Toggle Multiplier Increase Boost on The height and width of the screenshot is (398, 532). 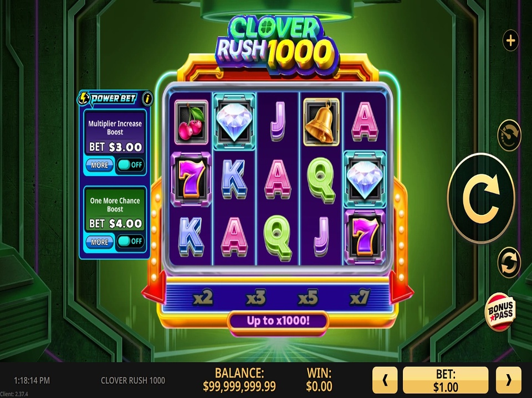(130, 165)
